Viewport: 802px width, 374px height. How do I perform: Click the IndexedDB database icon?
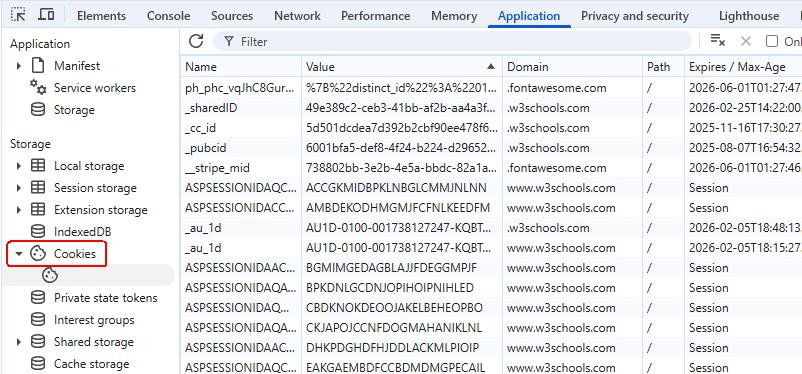(38, 232)
